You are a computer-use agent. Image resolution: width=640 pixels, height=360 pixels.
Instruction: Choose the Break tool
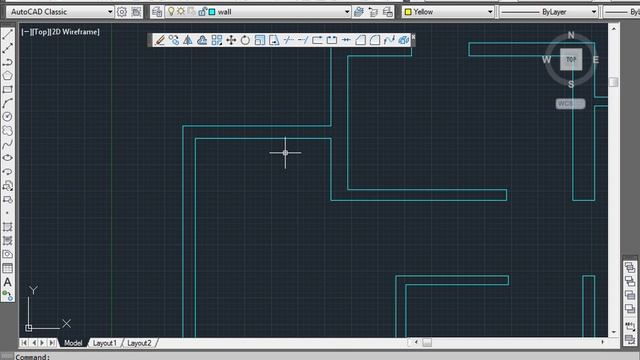[x=332, y=40]
